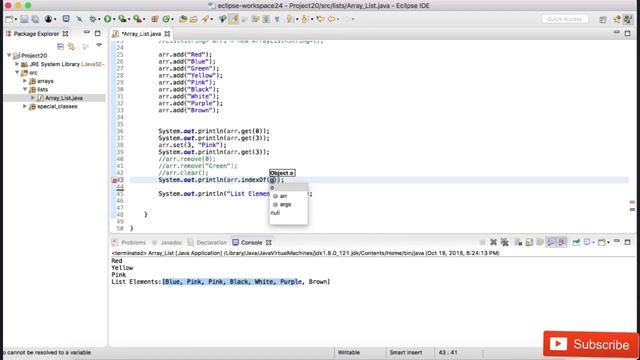Collapse the Project20 tree node
The image size is (640, 360).
[9, 56]
